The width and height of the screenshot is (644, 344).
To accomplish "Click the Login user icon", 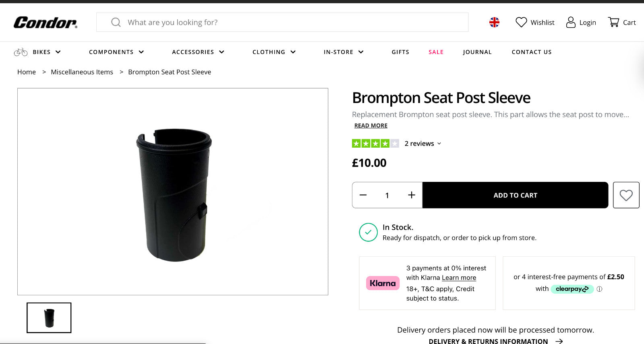I will click(x=571, y=23).
